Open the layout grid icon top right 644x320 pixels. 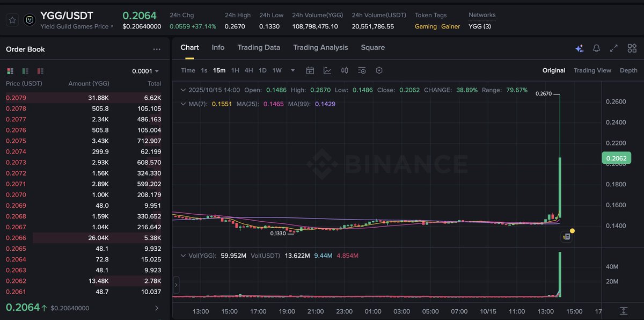pyautogui.click(x=632, y=48)
